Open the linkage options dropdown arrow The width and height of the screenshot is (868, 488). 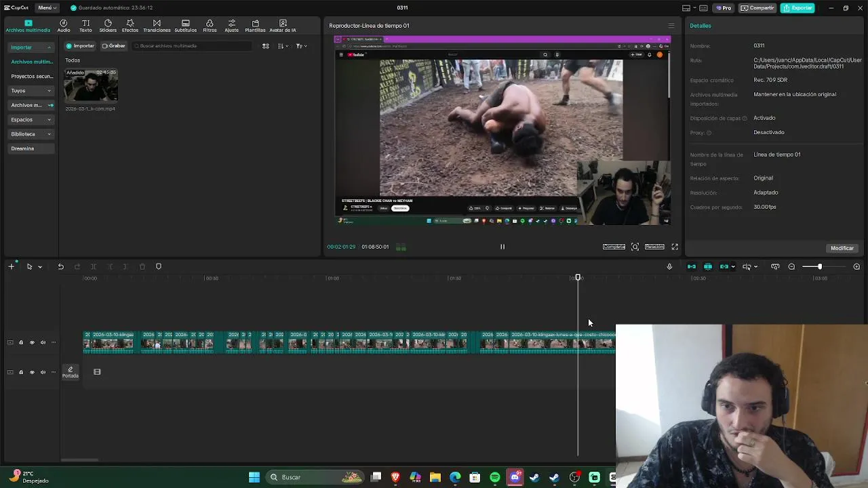pyautogui.click(x=733, y=267)
